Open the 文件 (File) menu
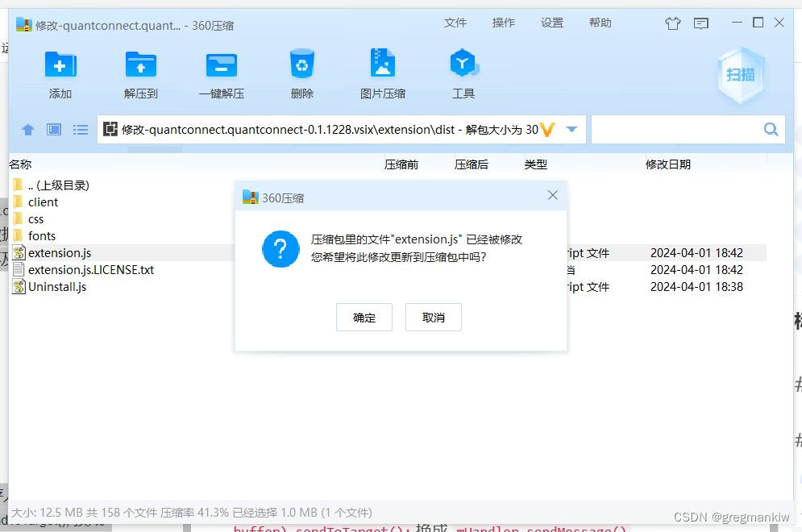The height and width of the screenshot is (532, 802). click(x=455, y=23)
